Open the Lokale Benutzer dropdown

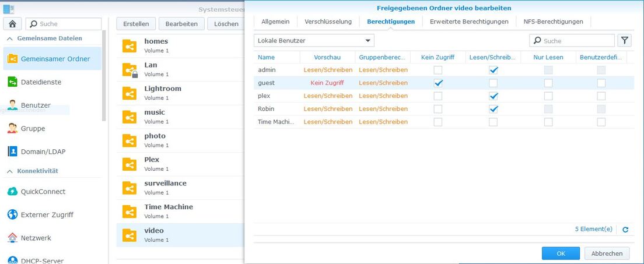click(x=314, y=40)
